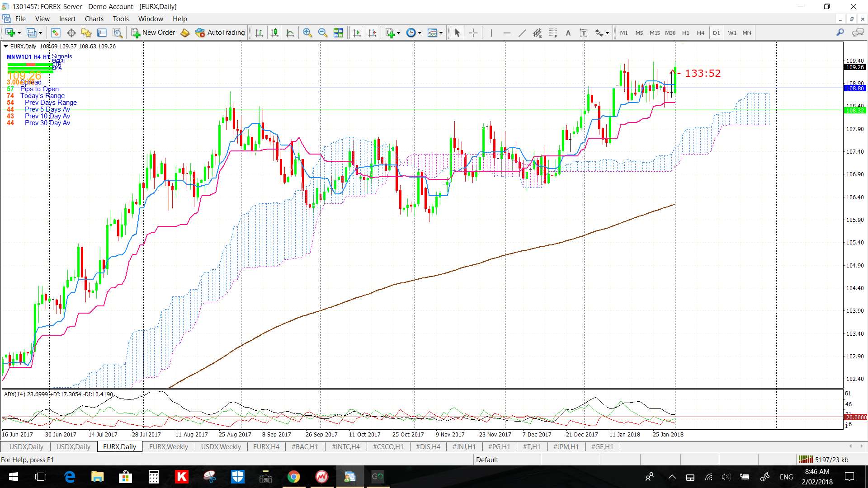This screenshot has width=868, height=488.
Task: Open the New Chart toolbar icon
Action: pos(10,33)
